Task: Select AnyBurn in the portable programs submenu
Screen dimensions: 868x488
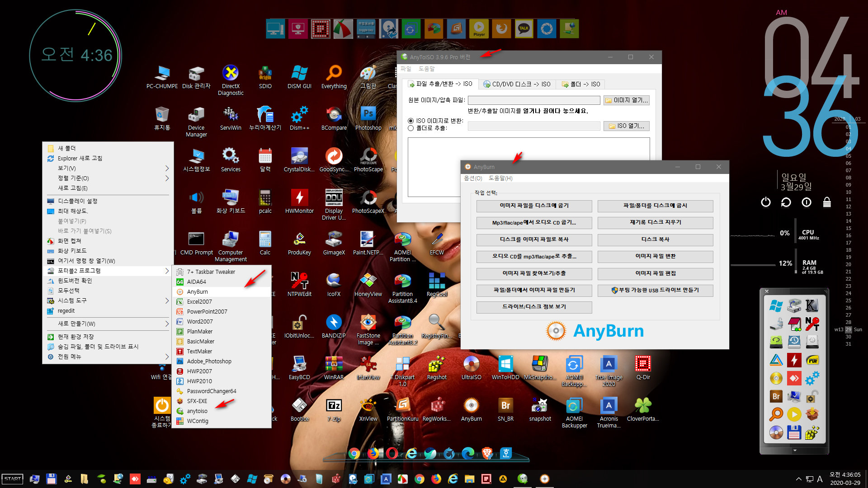Action: [x=222, y=292]
